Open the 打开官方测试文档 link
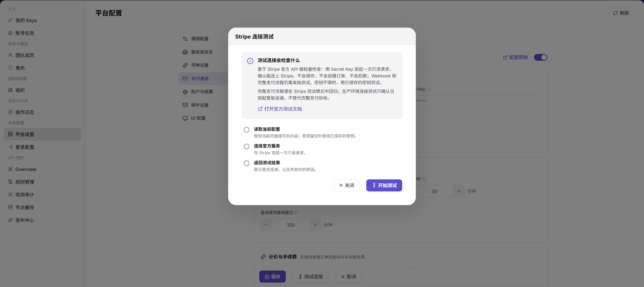 [280, 109]
